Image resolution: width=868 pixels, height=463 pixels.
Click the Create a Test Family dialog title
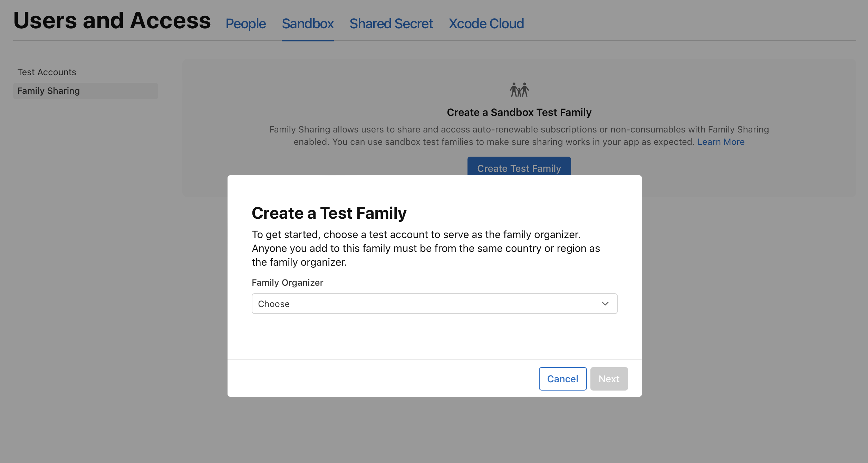pyautogui.click(x=329, y=213)
